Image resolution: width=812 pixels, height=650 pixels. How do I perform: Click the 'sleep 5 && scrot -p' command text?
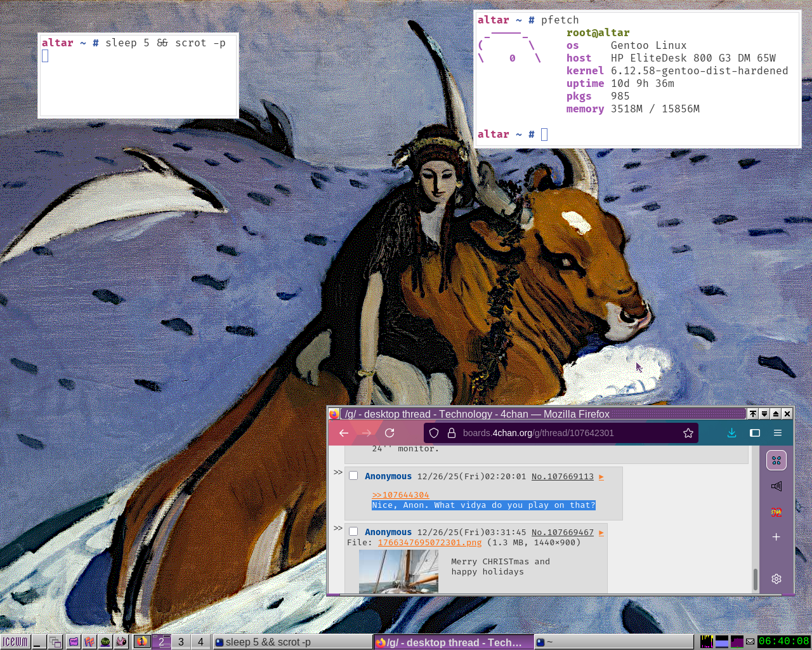coord(166,43)
